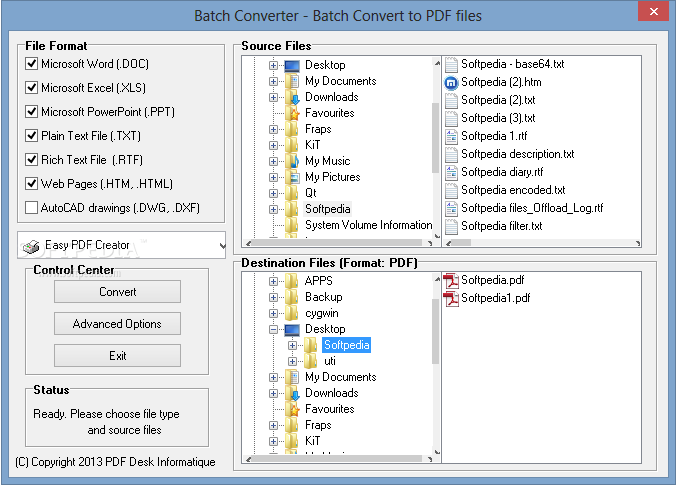Select Backup folder in Destination tree
This screenshot has width=676, height=485.
323,297
